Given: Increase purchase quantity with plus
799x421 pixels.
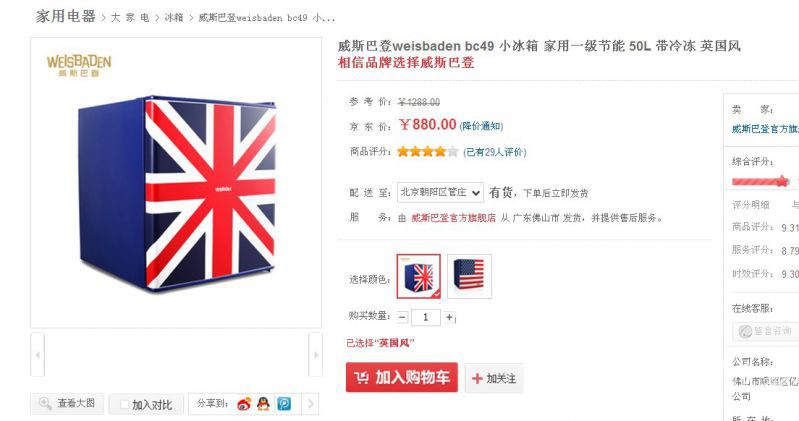Looking at the screenshot, I should pos(449,317).
